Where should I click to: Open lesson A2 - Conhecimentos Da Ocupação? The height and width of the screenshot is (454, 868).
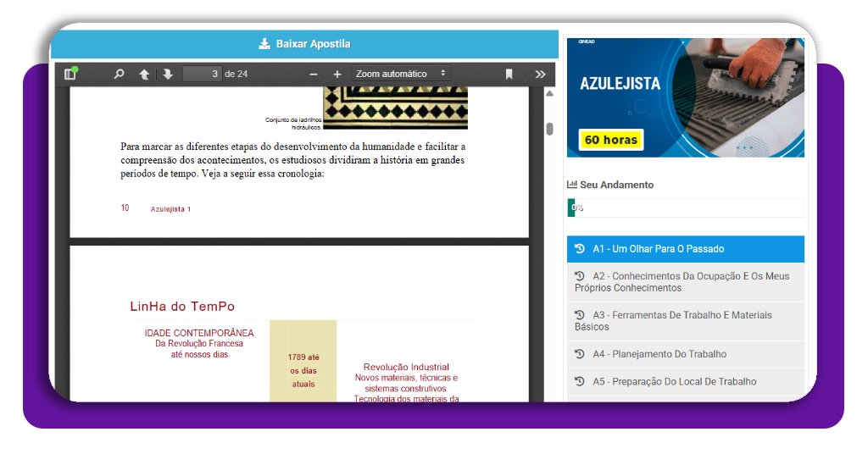point(685,282)
